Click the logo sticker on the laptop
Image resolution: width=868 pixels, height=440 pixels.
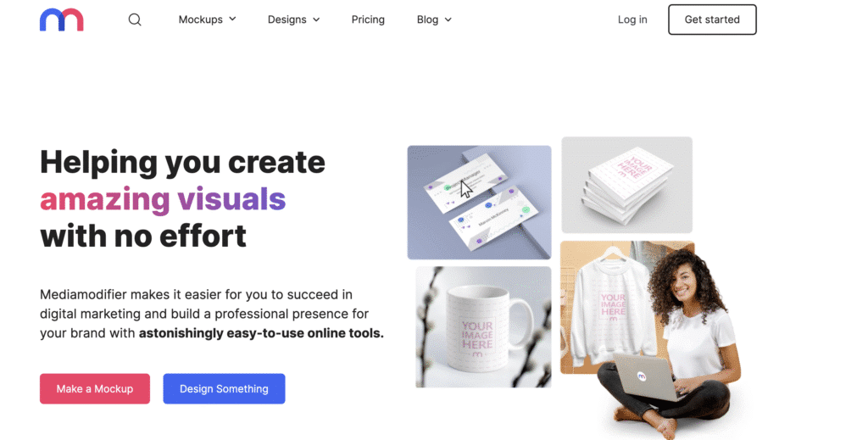tap(641, 376)
